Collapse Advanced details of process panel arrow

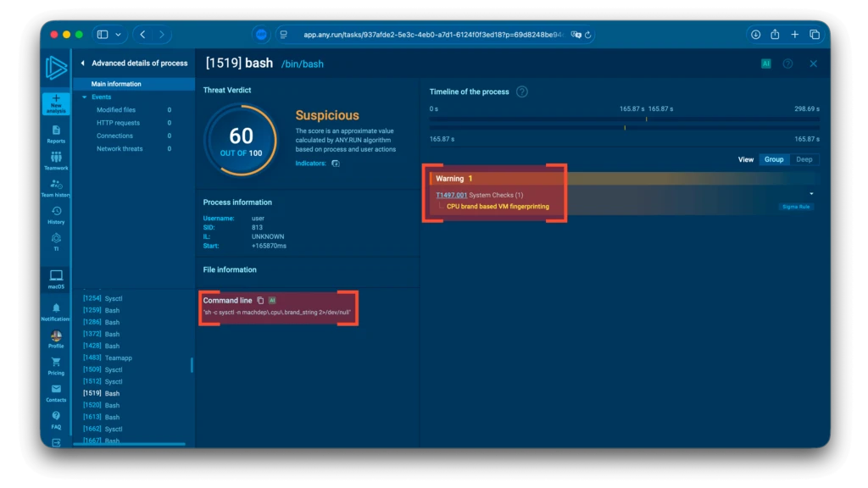[x=82, y=64]
